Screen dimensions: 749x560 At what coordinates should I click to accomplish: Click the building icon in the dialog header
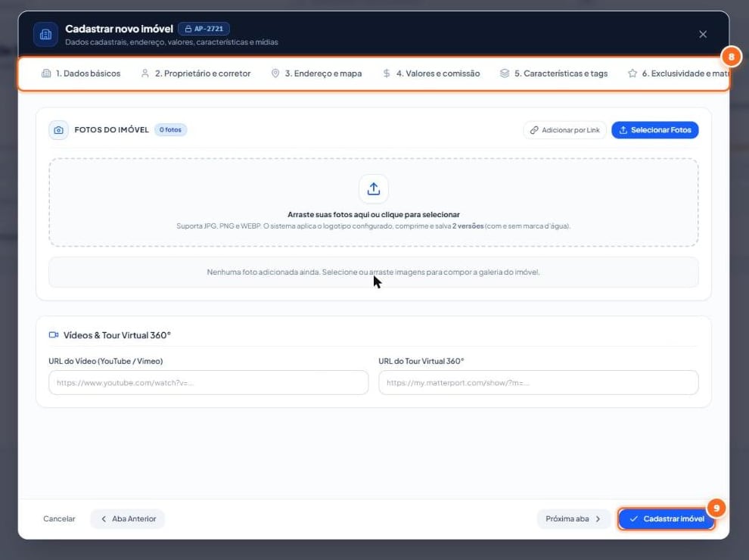[46, 34]
